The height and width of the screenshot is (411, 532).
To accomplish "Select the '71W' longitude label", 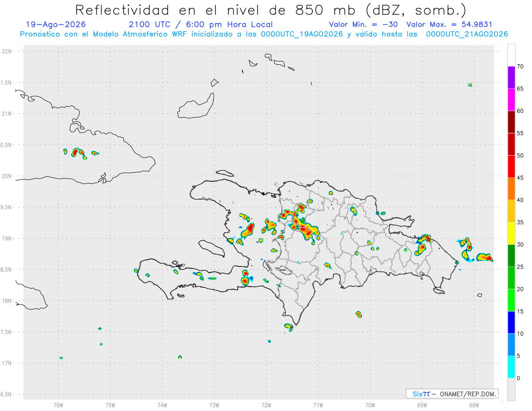I will (318, 405).
